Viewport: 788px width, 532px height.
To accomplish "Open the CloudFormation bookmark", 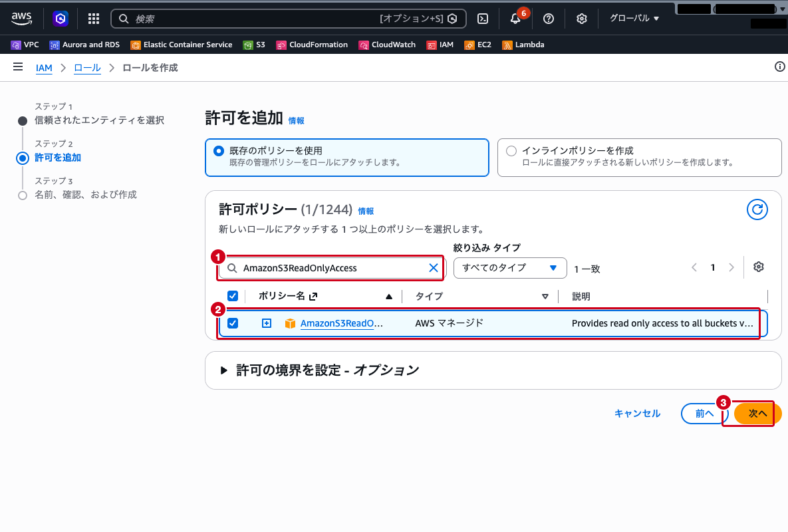I will (x=312, y=45).
